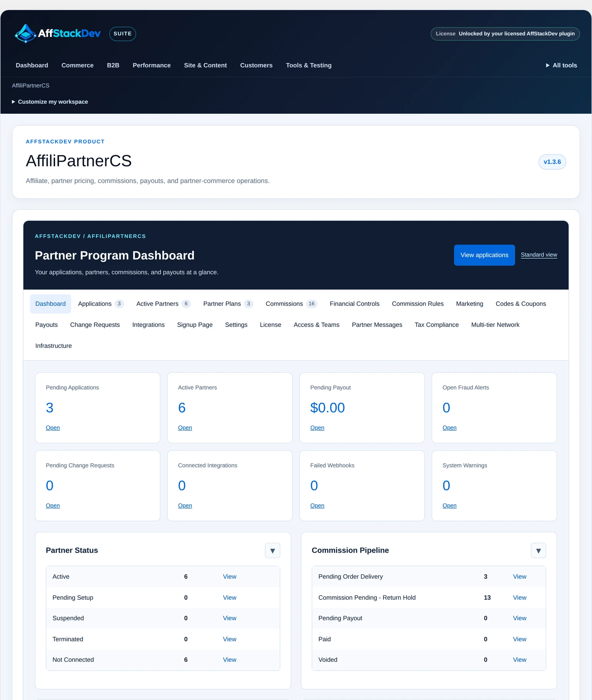Select the Integrations tab
Screen dimensions: 592x700
pyautogui.click(x=148, y=325)
